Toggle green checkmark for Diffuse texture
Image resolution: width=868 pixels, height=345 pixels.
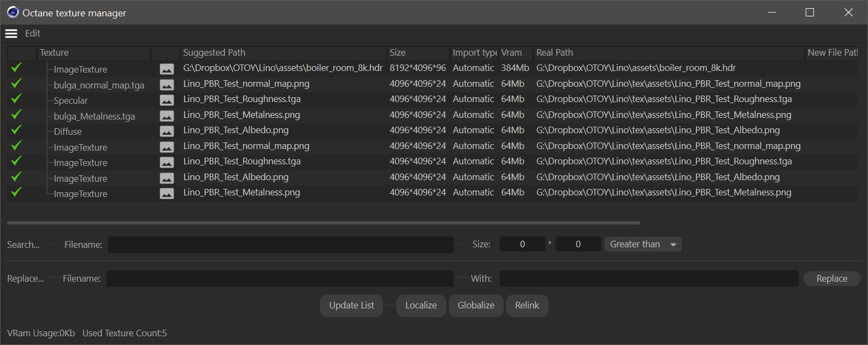point(16,130)
